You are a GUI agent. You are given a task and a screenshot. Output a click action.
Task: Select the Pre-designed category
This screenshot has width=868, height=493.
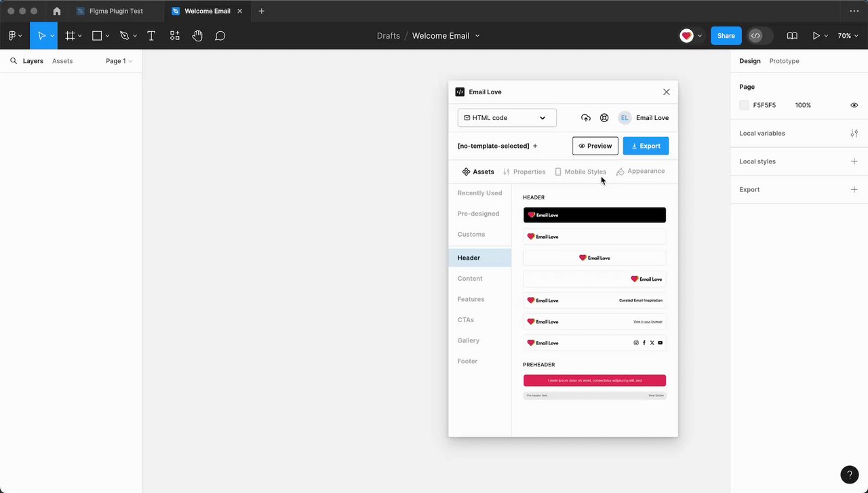(x=478, y=214)
